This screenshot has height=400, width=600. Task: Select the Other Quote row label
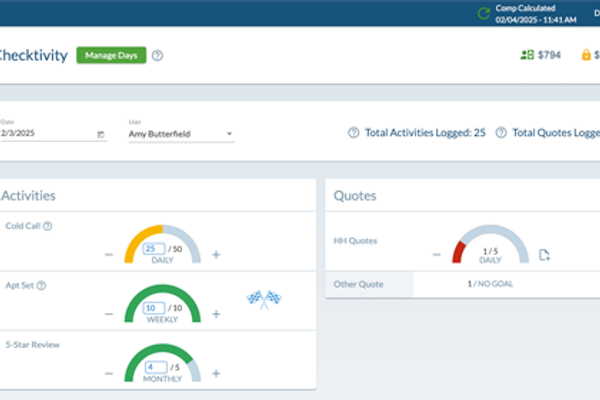pos(359,284)
